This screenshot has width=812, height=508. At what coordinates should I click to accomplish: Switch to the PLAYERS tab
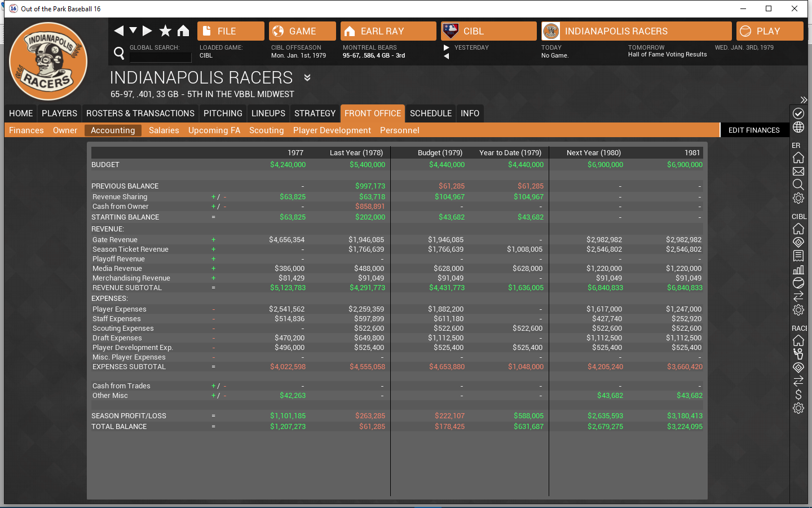(x=59, y=113)
